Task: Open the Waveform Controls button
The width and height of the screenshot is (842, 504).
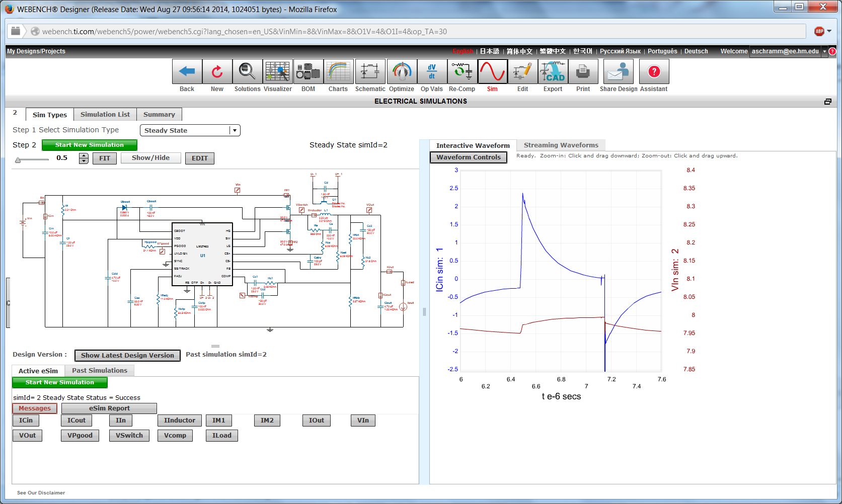Action: [469, 157]
